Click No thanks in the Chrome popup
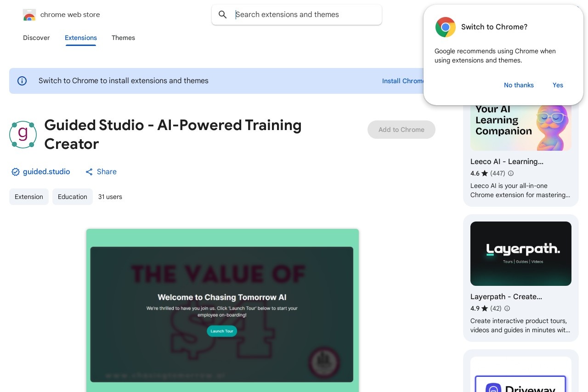 tap(519, 85)
